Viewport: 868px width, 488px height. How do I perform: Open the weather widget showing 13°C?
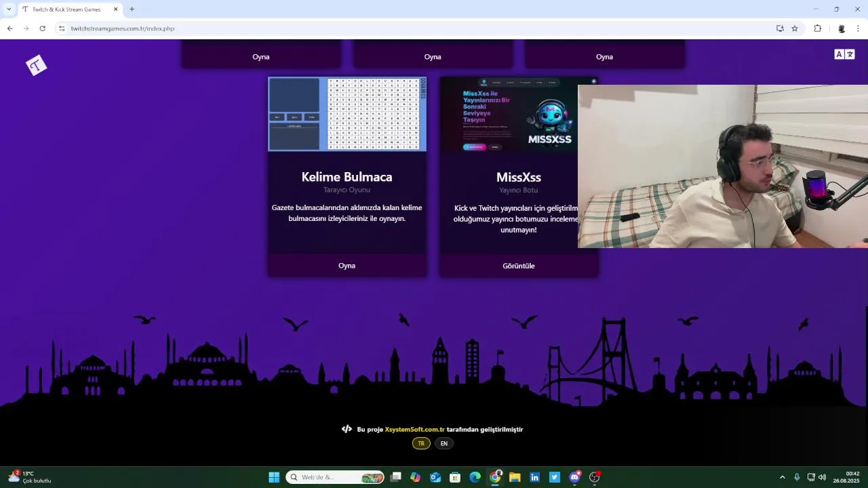tap(30, 477)
